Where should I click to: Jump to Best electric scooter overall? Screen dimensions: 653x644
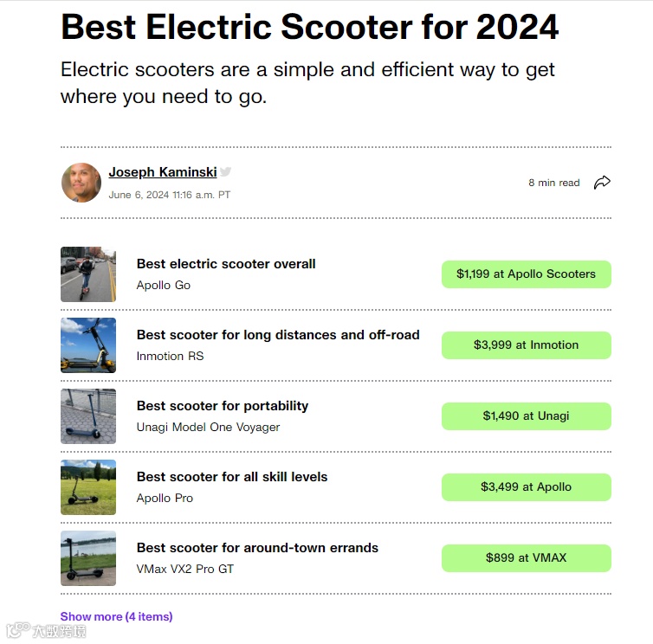point(226,264)
